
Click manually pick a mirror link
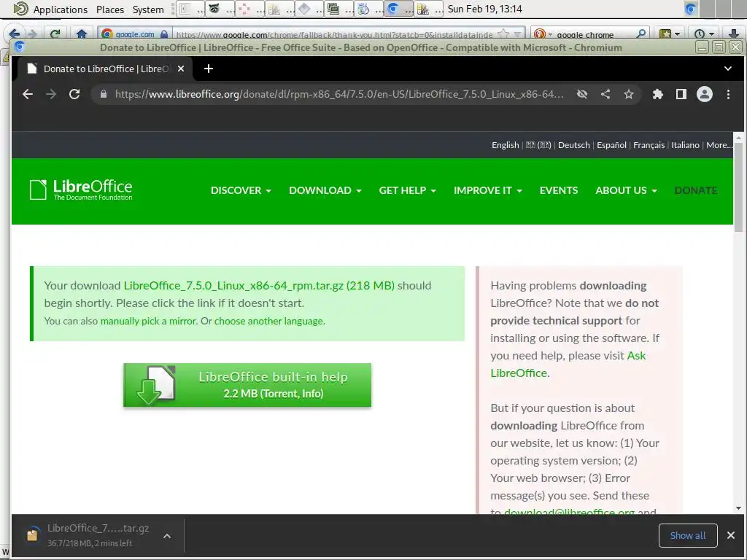tap(148, 321)
